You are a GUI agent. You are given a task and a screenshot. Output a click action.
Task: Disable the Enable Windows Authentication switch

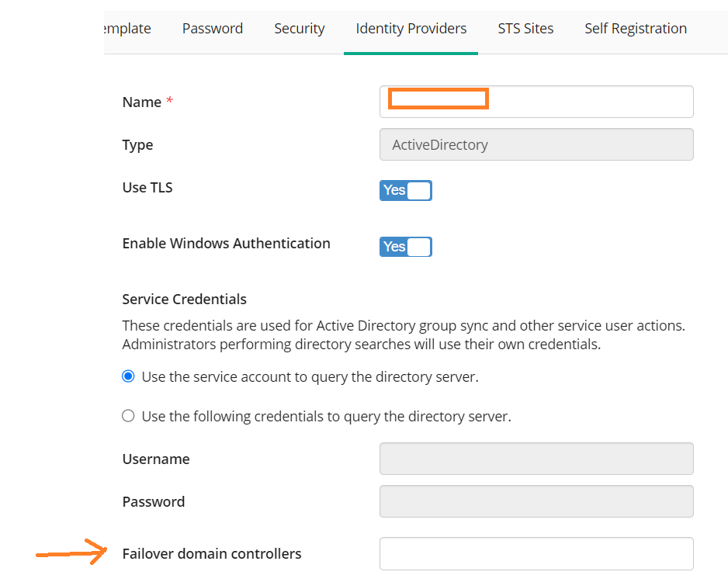pos(406,247)
